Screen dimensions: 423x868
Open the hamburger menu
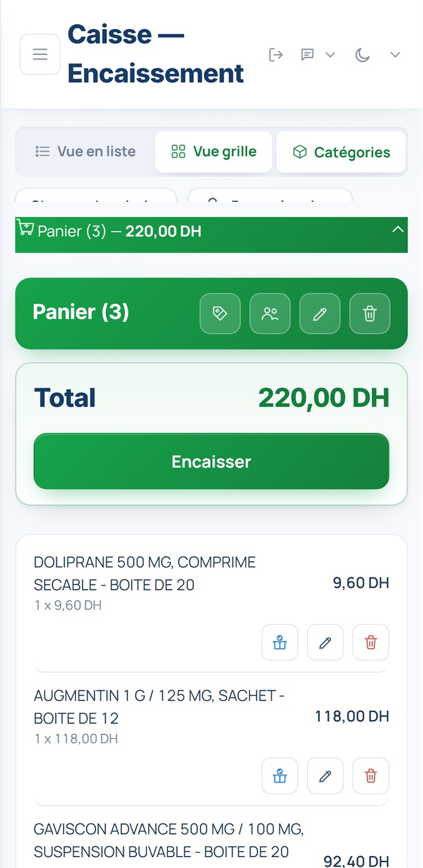click(x=40, y=54)
